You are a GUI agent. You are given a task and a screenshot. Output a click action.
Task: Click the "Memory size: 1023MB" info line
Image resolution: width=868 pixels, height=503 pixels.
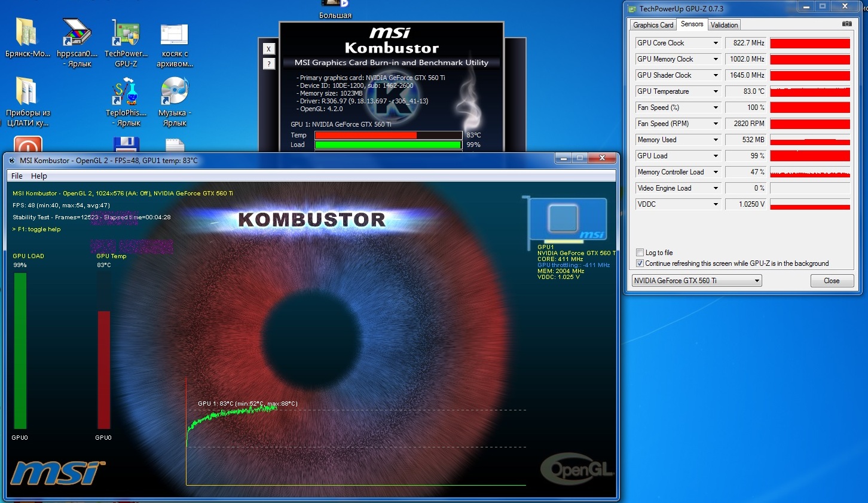[x=330, y=93]
